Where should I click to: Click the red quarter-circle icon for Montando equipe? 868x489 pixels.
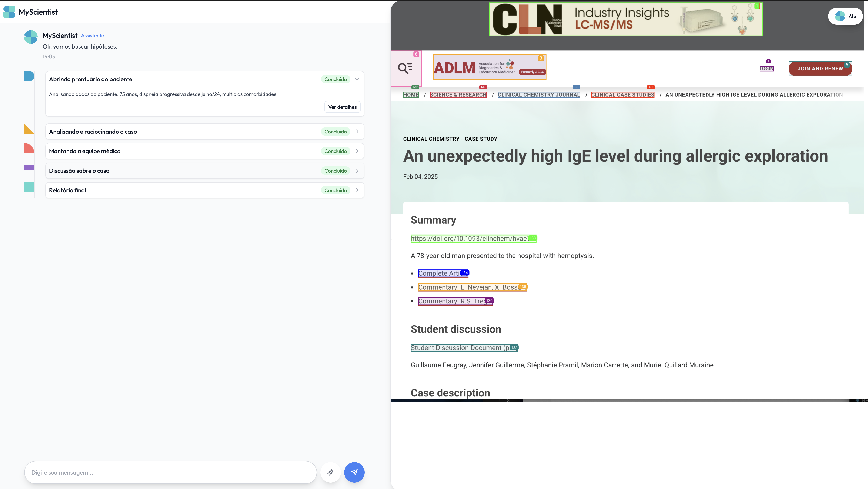pyautogui.click(x=29, y=148)
